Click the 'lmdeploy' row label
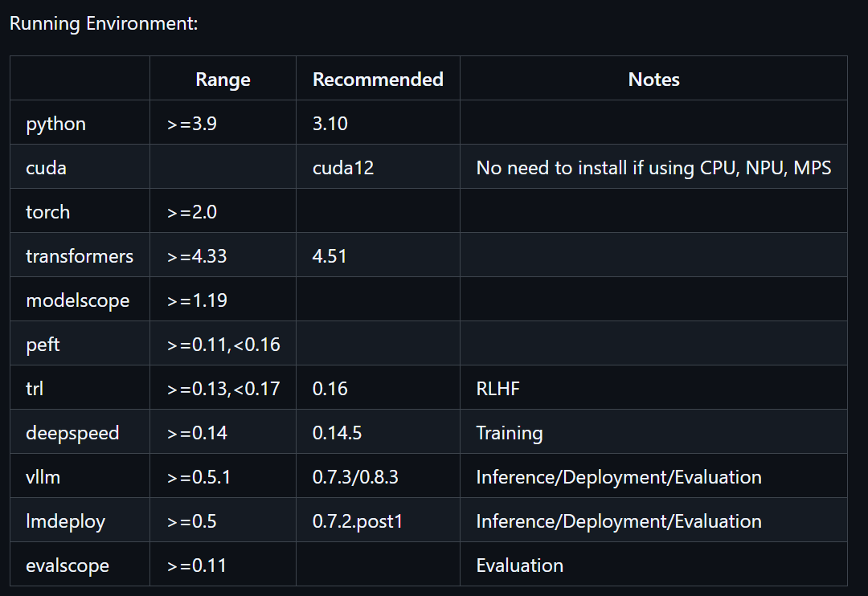The width and height of the screenshot is (868, 596). (x=65, y=521)
